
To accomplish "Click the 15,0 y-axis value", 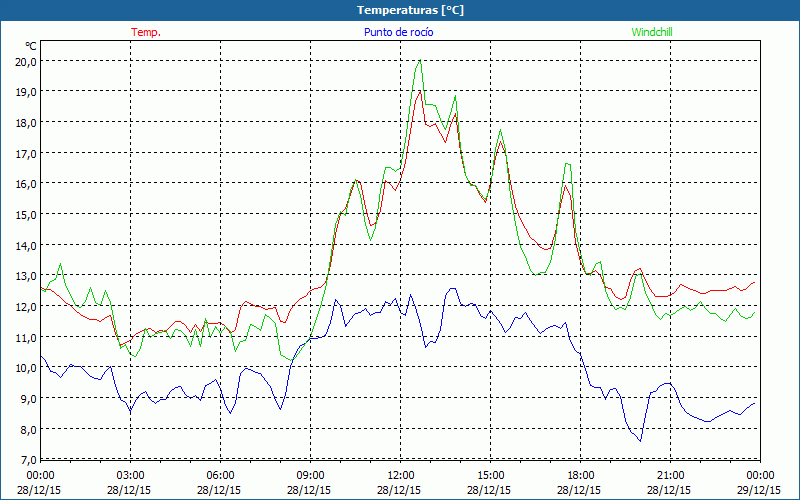I will [27, 215].
